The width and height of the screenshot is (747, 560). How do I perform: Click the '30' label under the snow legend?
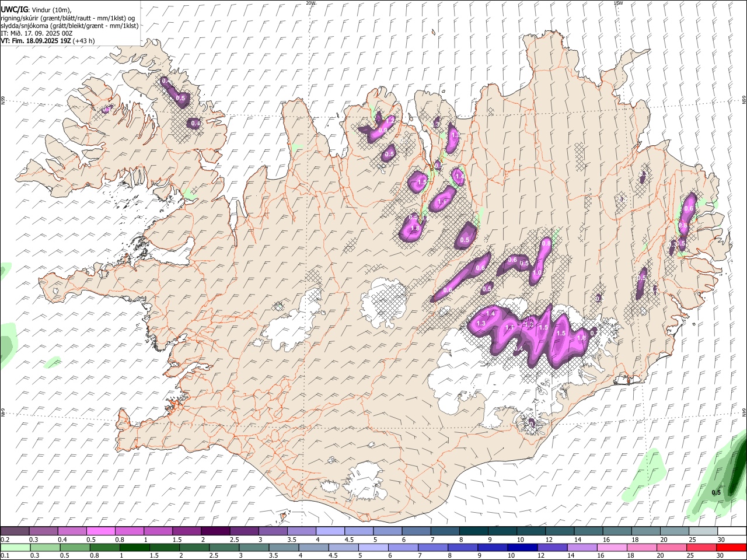pyautogui.click(x=721, y=540)
